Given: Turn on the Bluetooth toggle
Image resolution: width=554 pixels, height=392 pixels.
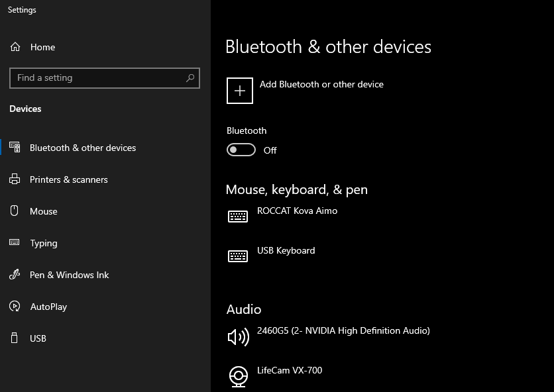Looking at the screenshot, I should point(241,150).
